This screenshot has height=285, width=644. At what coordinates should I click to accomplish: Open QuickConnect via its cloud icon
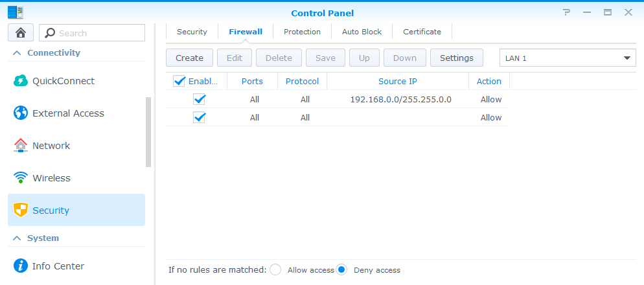21,81
